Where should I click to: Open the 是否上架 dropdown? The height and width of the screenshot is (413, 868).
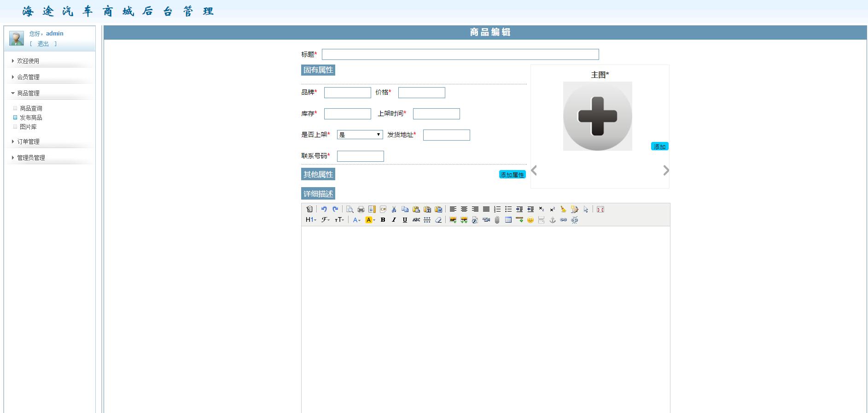pos(360,135)
